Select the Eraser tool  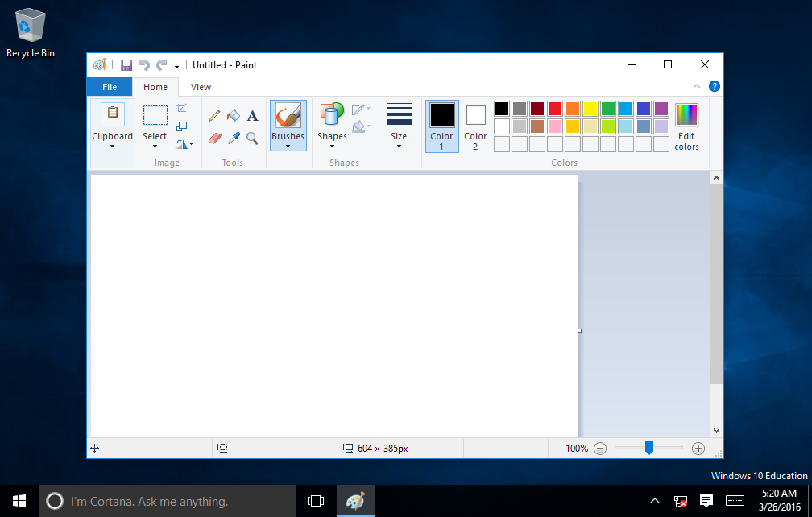pos(214,139)
